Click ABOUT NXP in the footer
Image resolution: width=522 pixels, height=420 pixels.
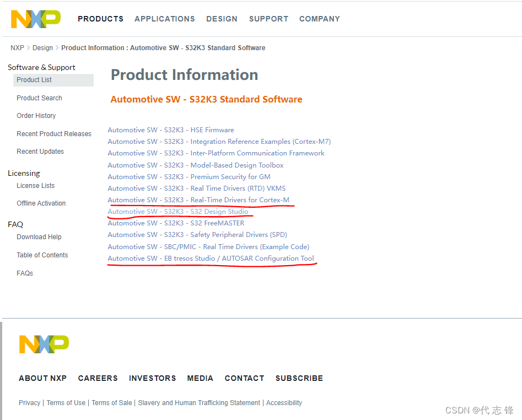[x=42, y=379]
